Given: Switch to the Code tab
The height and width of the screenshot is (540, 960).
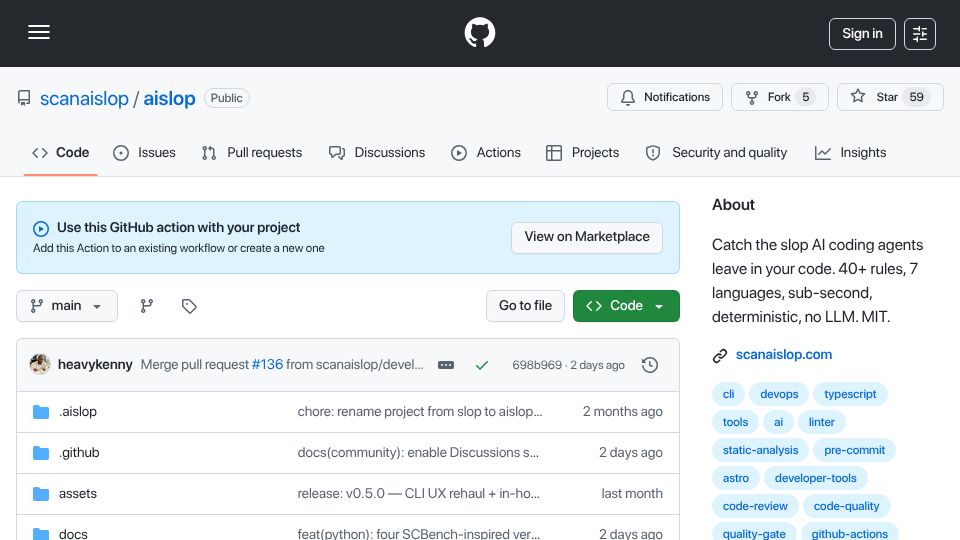Looking at the screenshot, I should coord(61,152).
